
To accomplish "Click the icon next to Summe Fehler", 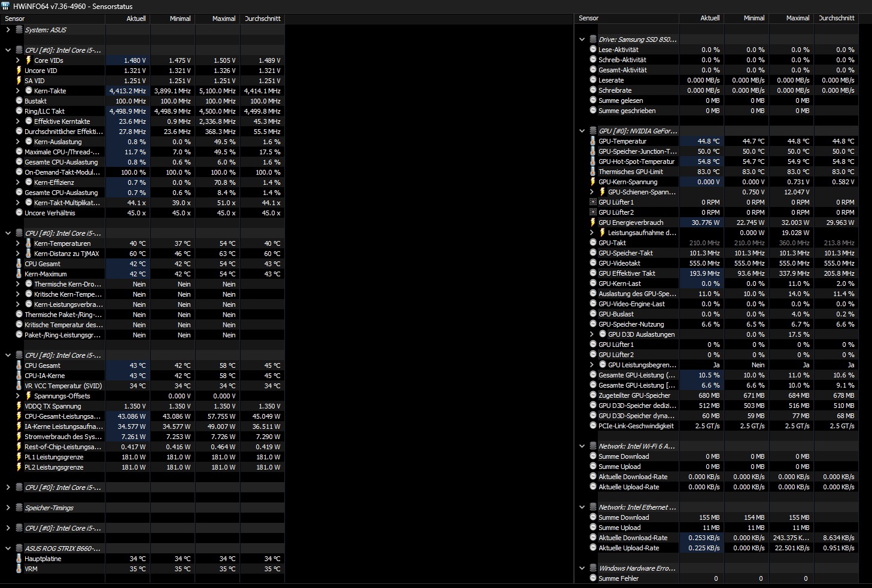I will click(x=593, y=578).
